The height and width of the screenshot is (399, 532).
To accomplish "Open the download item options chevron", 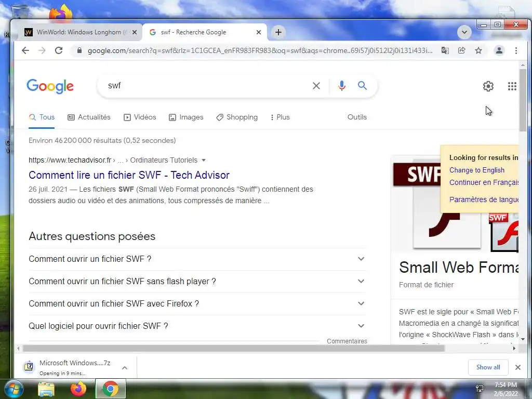I will tap(125, 368).
